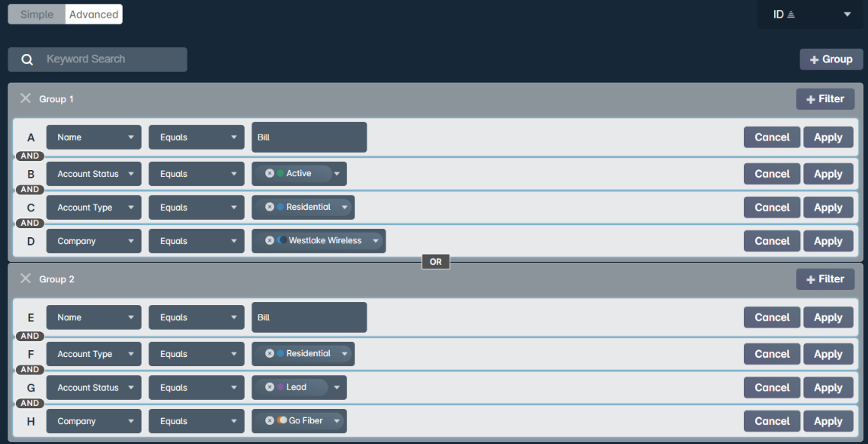The height and width of the screenshot is (444, 868).
Task: Toggle AND operator between rows F and G
Action: [x=30, y=369]
